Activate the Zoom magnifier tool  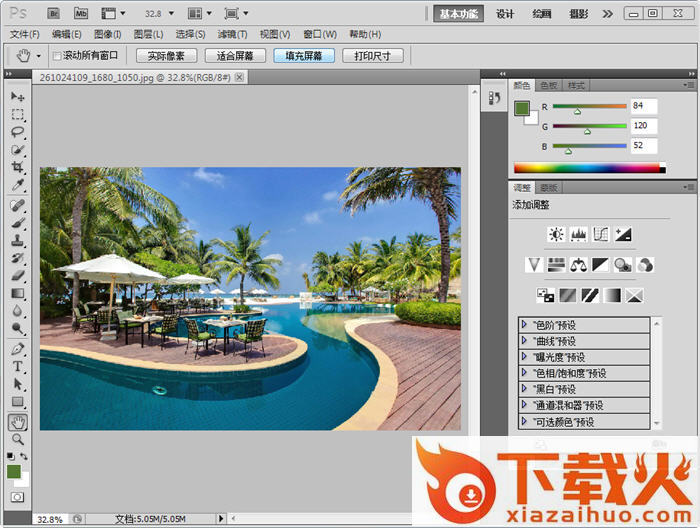click(x=18, y=439)
